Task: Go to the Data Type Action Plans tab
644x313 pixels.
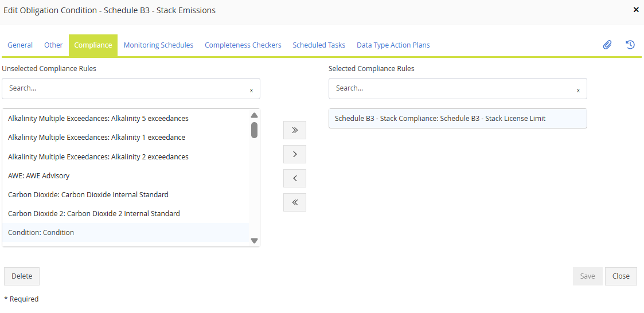Action: point(393,45)
